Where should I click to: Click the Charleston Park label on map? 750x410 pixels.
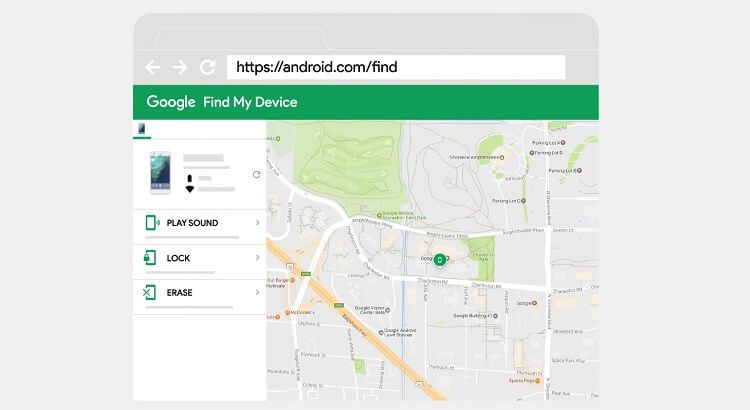tap(483, 257)
